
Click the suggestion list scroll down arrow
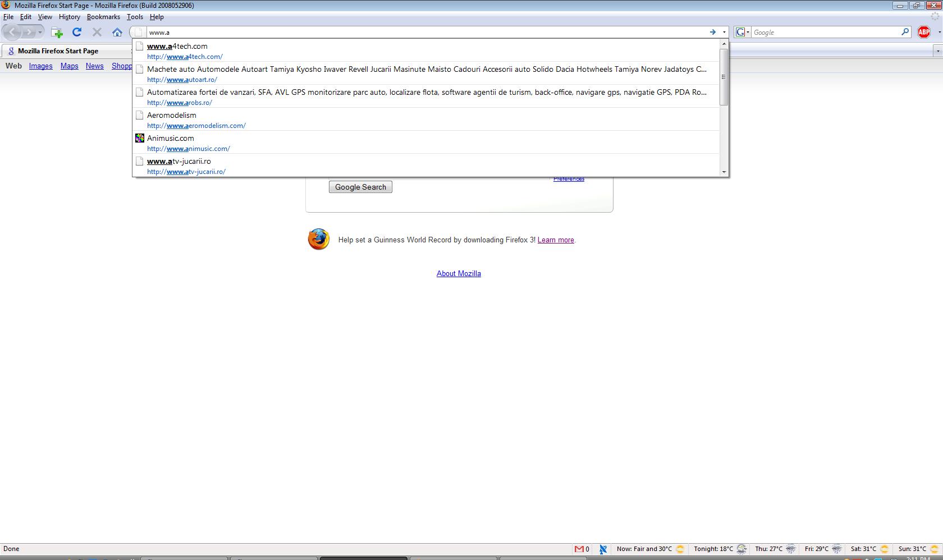[x=724, y=172]
